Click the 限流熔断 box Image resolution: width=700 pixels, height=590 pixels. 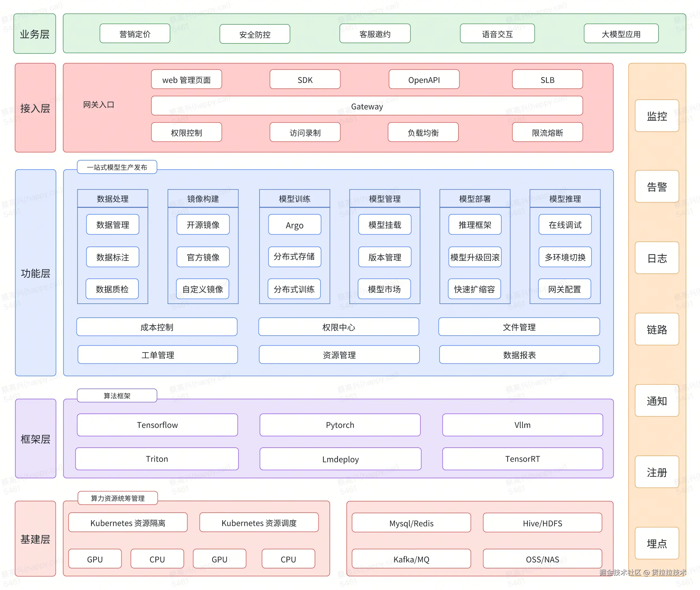[547, 133]
